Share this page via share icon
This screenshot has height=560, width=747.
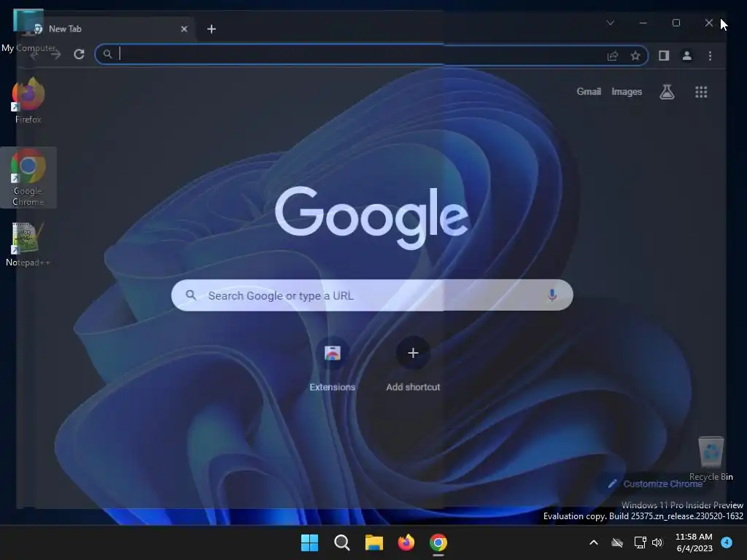[x=613, y=55]
